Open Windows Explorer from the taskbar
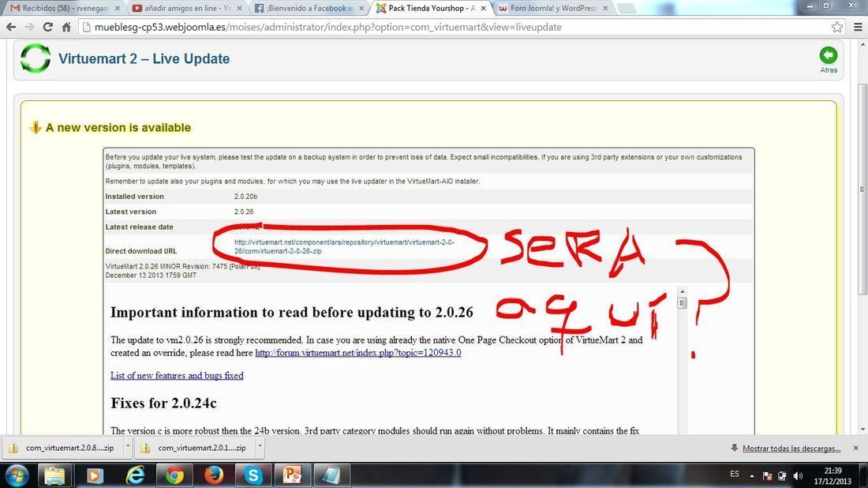Screen dimensions: 868x488 click(54, 476)
